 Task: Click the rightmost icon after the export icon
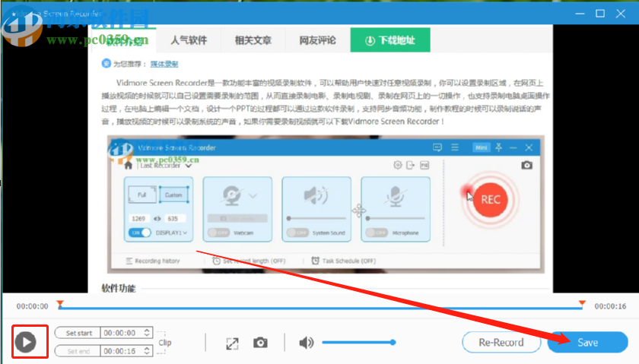tap(424, 165)
